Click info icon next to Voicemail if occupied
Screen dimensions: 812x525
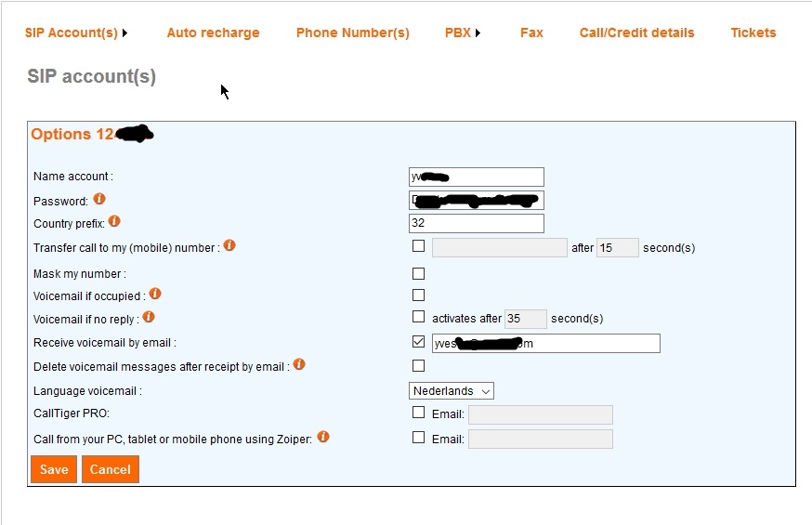click(x=155, y=294)
